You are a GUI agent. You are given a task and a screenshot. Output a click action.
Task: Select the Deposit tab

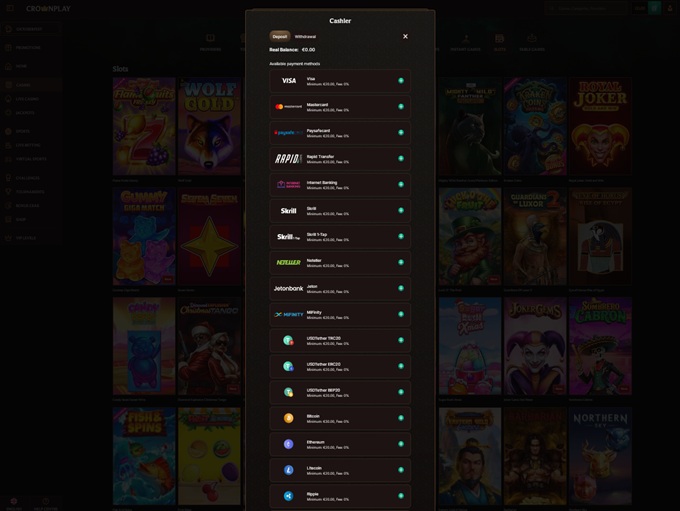[280, 36]
